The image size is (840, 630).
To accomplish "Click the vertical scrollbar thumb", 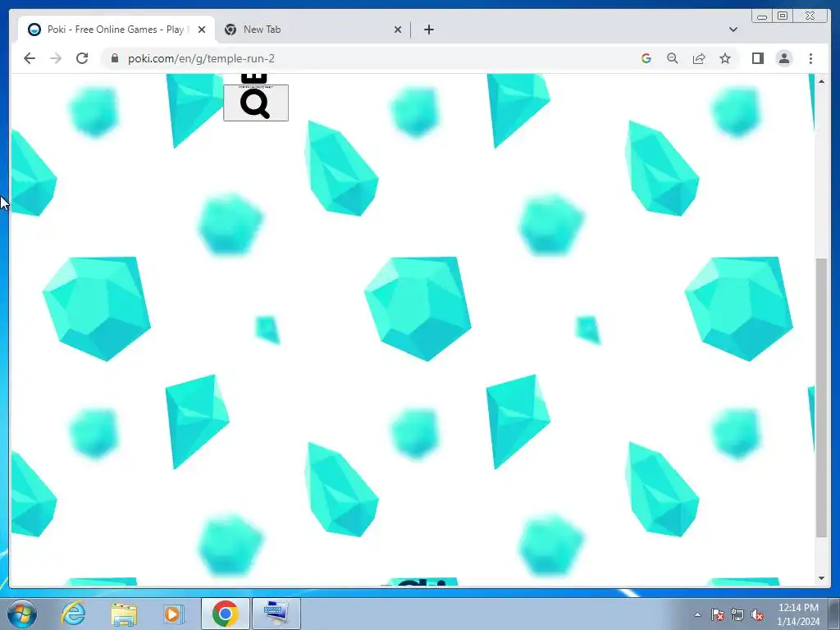I will pos(821,397).
